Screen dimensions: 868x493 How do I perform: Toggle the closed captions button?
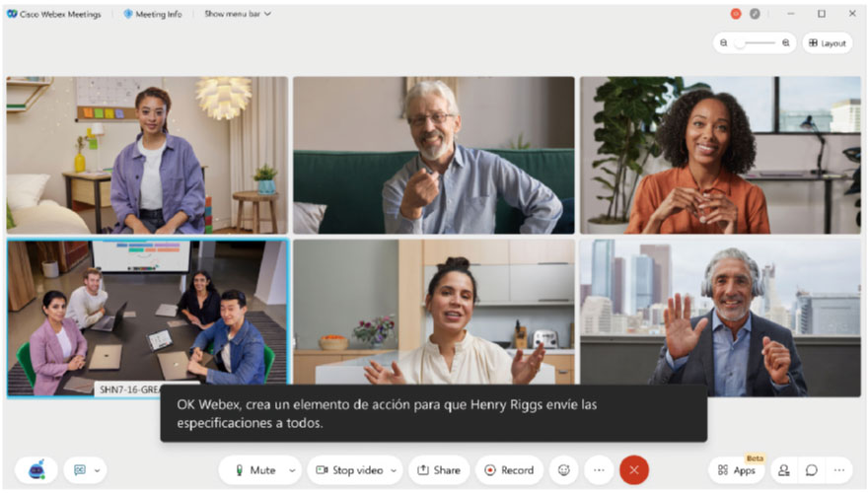coord(80,469)
